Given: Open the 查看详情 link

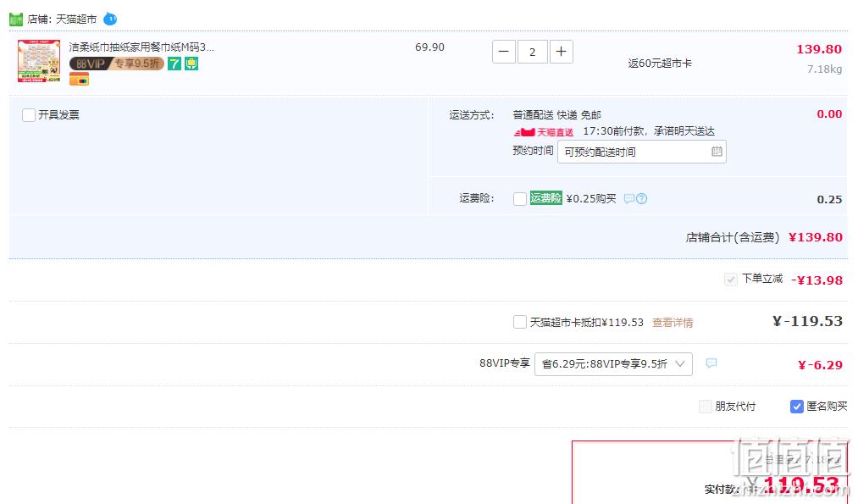Looking at the screenshot, I should pos(673,323).
